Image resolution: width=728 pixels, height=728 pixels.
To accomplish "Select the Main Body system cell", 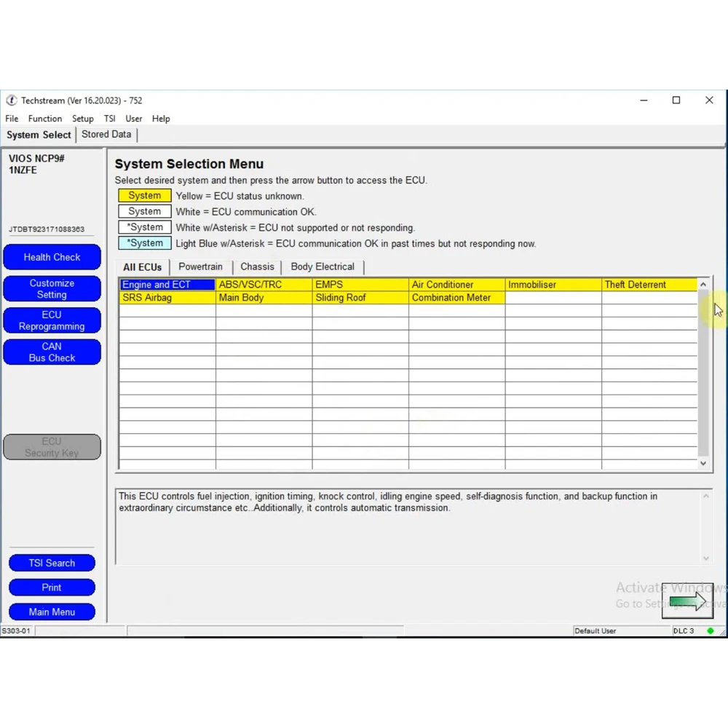I will click(x=264, y=298).
